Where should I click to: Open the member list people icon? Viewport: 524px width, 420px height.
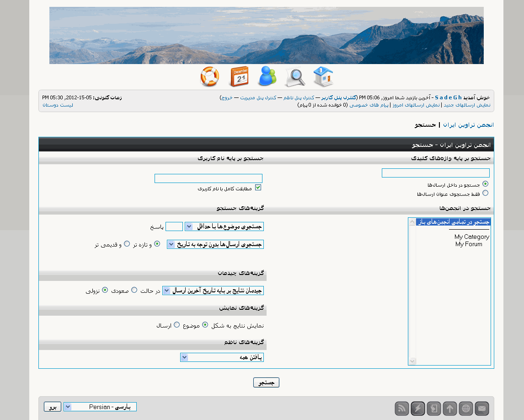pyautogui.click(x=267, y=76)
